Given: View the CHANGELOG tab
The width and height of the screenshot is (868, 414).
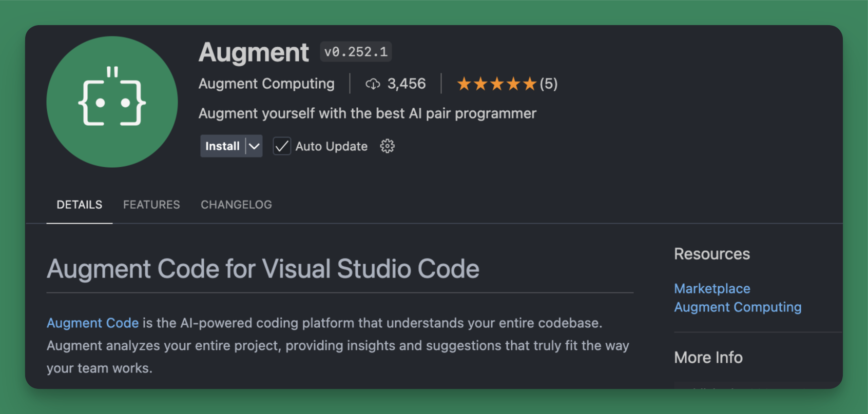Looking at the screenshot, I should (x=236, y=205).
